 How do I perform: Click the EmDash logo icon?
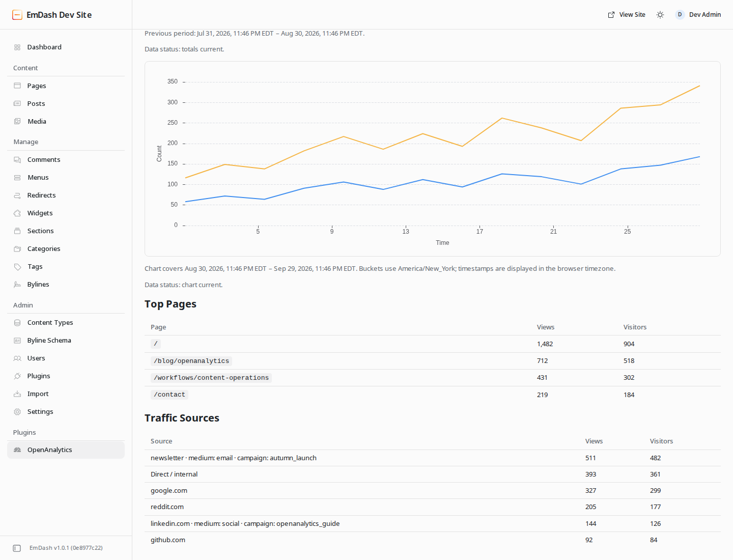coord(17,15)
